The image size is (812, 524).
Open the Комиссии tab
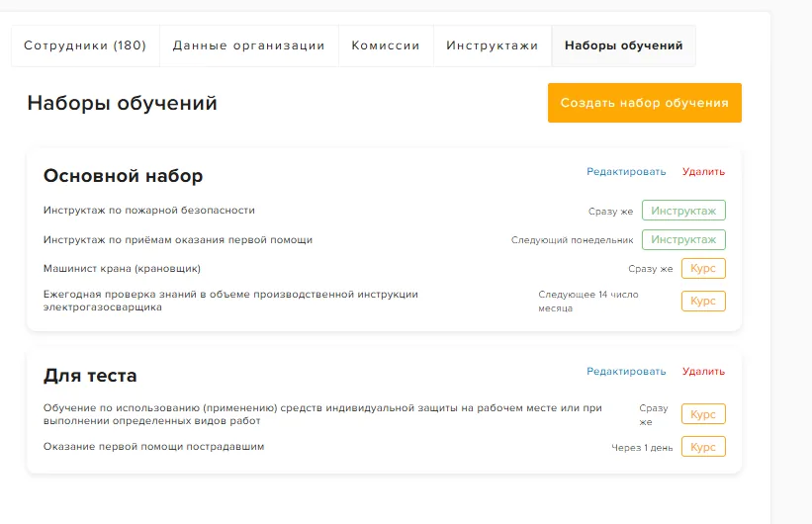386,45
